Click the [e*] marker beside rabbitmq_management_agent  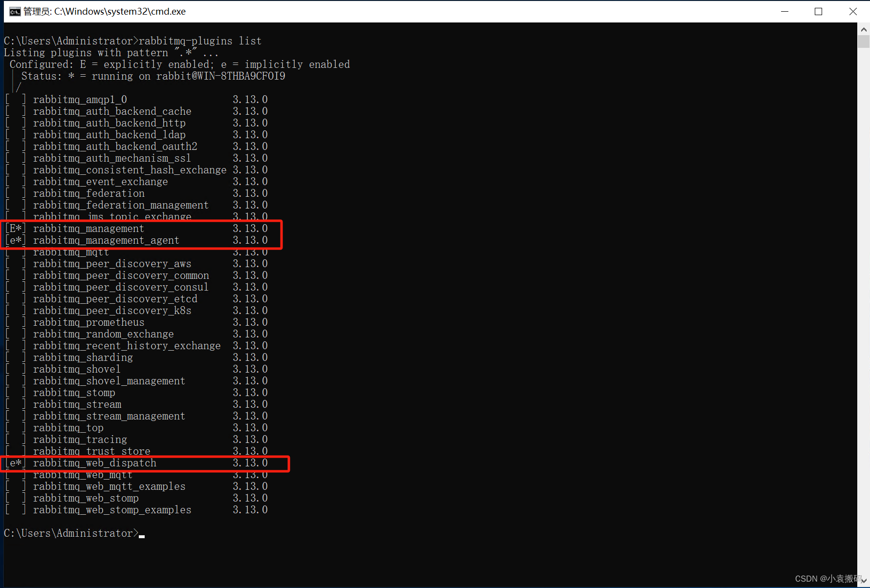[x=15, y=240]
